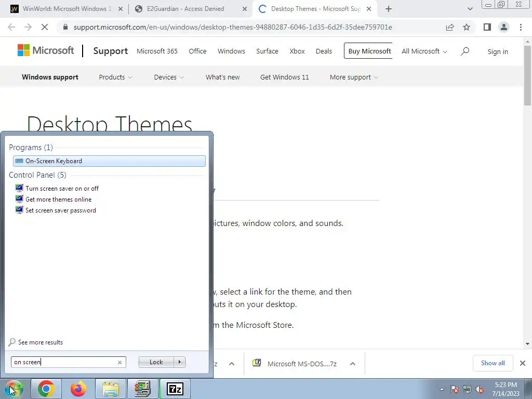The height and width of the screenshot is (399, 532).
Task: Open Xbox nav item
Action: [x=297, y=51]
